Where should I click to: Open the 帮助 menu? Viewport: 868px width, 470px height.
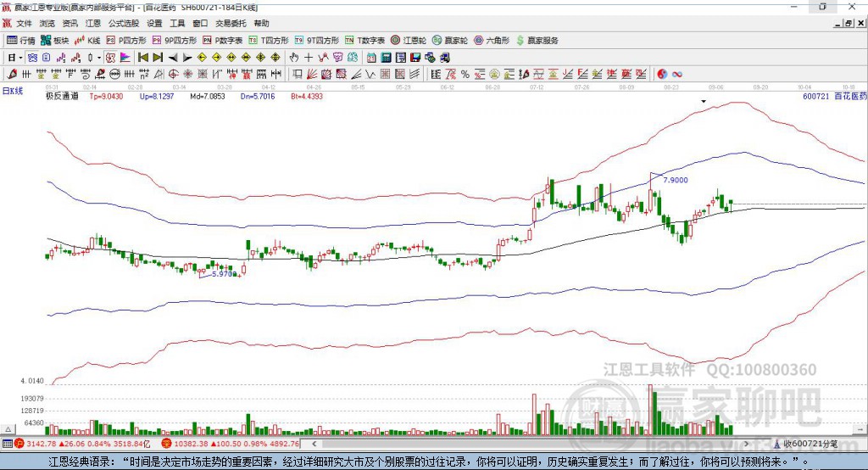pyautogui.click(x=261, y=23)
